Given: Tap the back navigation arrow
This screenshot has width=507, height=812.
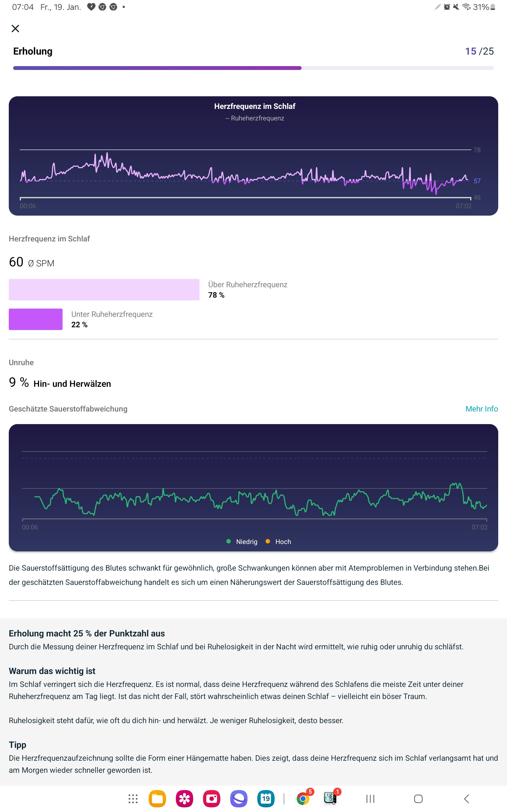Looking at the screenshot, I should click(x=466, y=799).
